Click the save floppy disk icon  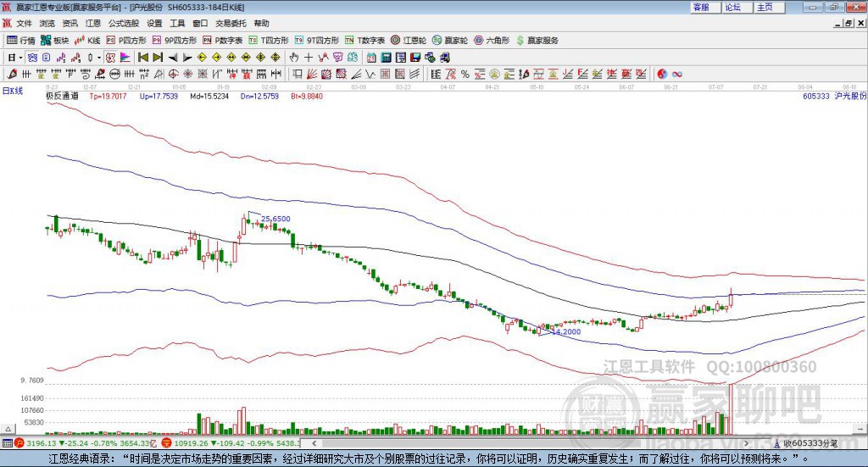[415, 58]
